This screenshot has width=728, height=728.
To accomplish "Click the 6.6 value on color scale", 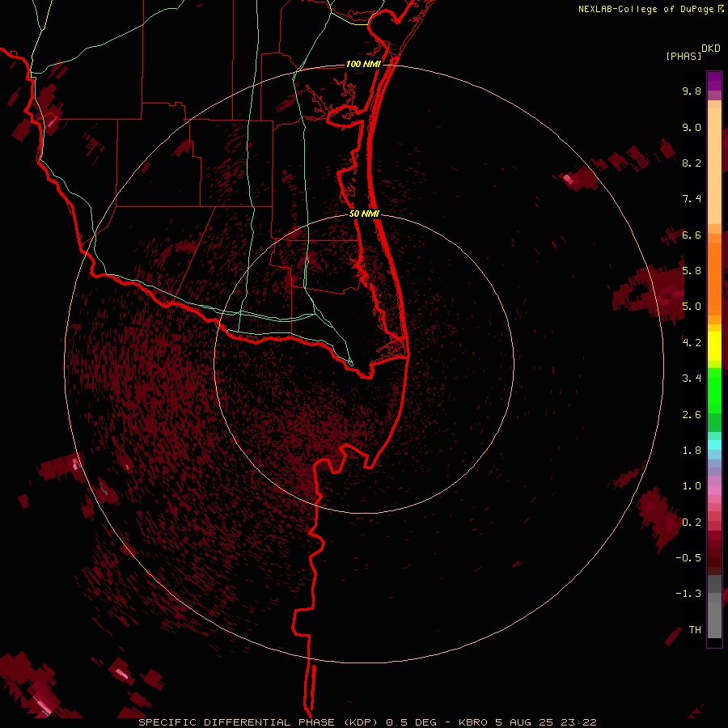I will (692, 235).
